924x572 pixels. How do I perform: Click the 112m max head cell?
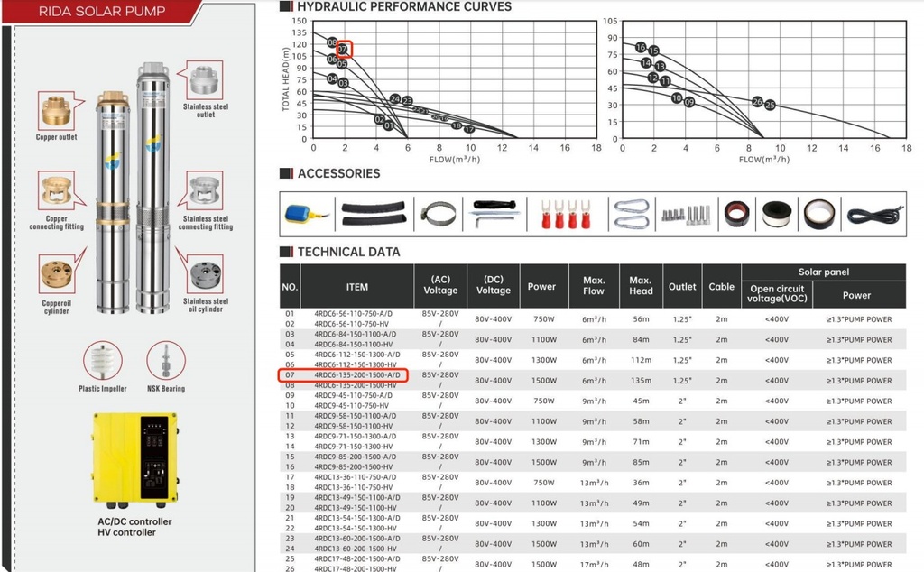(642, 360)
